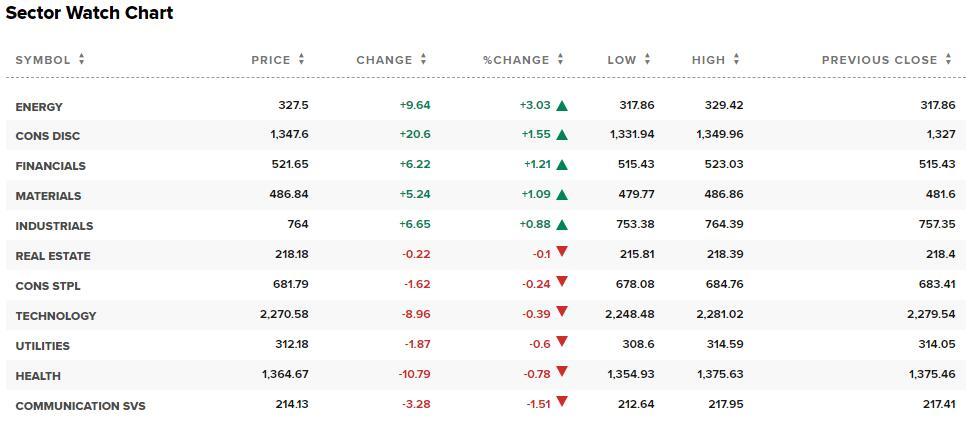Select UTILITIES low value 308.6

[x=640, y=344]
